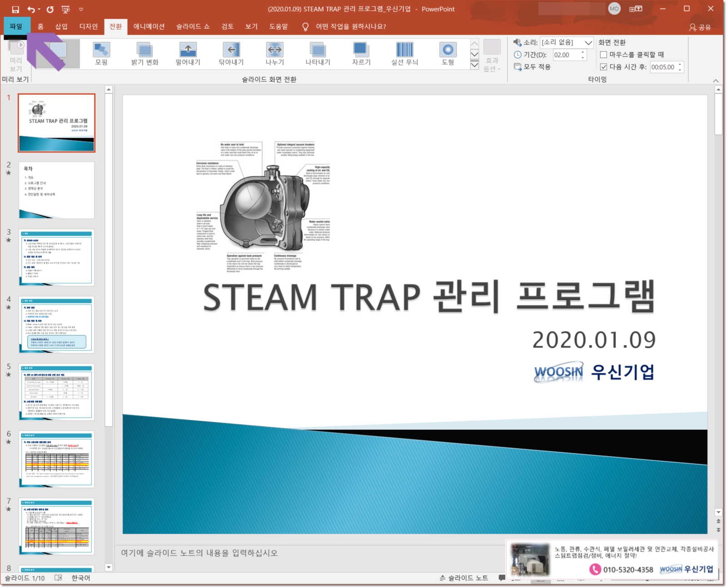Open the 보기 ribbon tab

[251, 26]
